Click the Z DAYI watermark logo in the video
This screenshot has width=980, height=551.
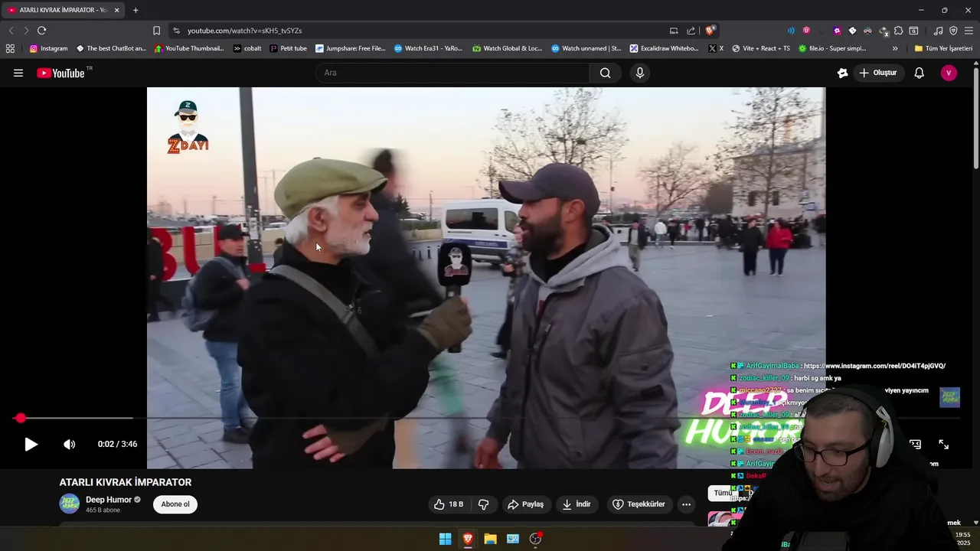point(188,126)
